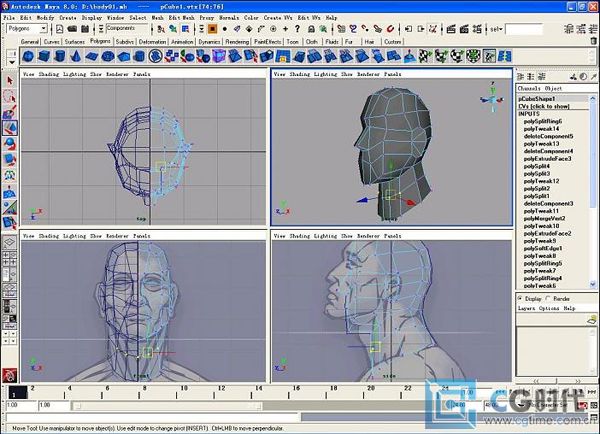Pick the Scale tool in toolbox
The image size is (600, 434).
click(10, 159)
